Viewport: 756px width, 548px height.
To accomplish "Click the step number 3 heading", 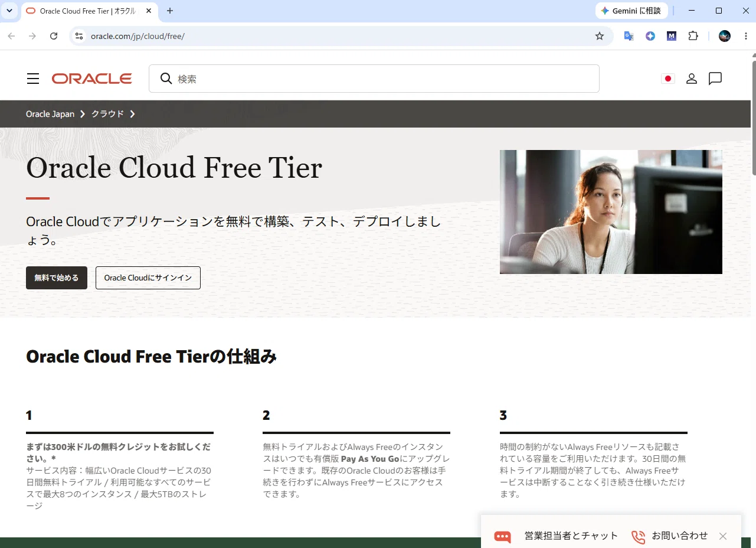I will coord(503,416).
